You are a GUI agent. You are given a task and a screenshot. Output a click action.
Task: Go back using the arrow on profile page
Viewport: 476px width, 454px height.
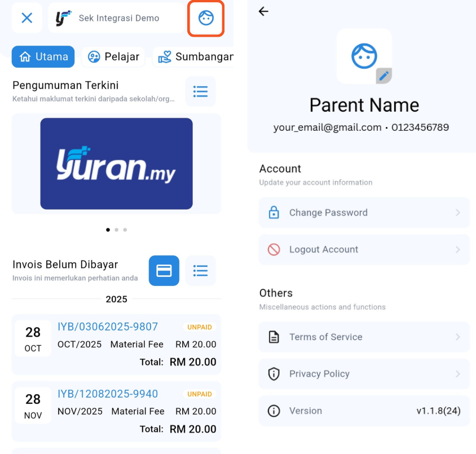(263, 11)
